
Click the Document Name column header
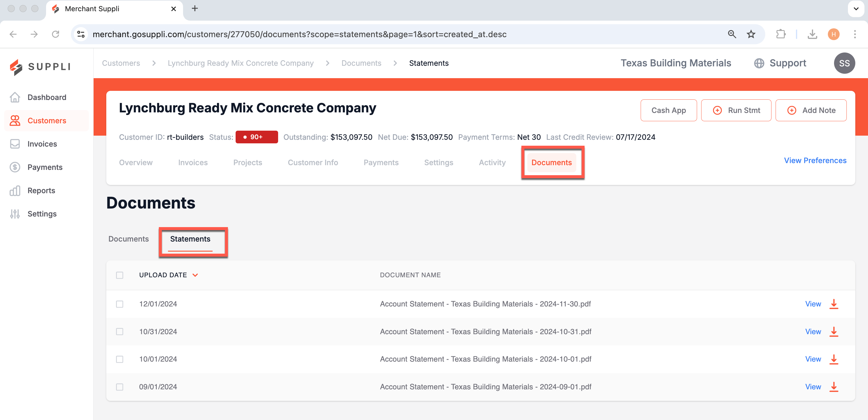pyautogui.click(x=410, y=275)
